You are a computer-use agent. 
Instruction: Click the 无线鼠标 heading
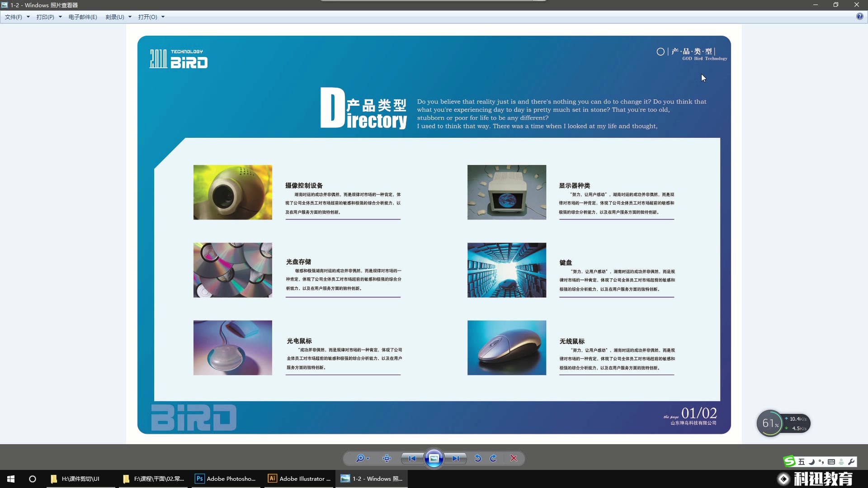click(572, 341)
